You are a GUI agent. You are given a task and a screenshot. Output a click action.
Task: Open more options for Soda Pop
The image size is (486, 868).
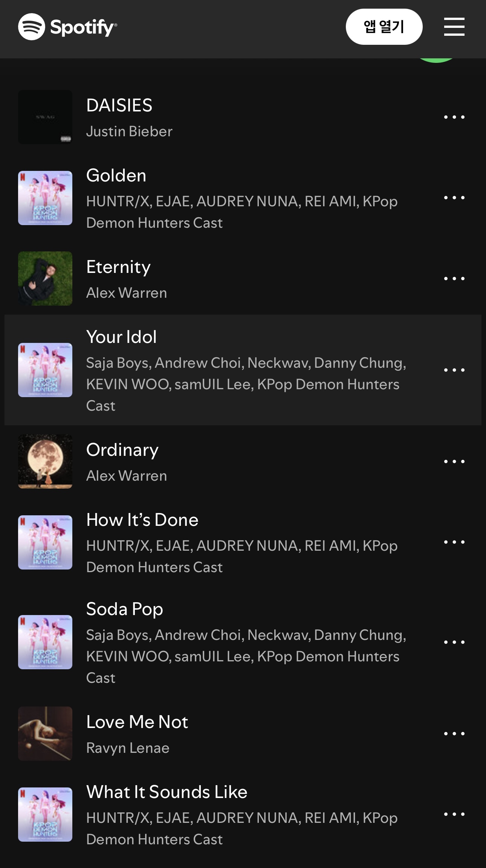(x=454, y=642)
